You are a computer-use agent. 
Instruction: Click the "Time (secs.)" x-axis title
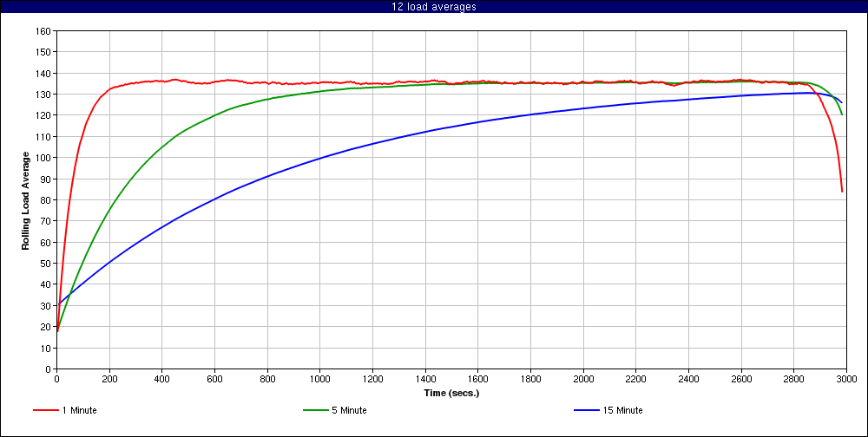click(451, 393)
